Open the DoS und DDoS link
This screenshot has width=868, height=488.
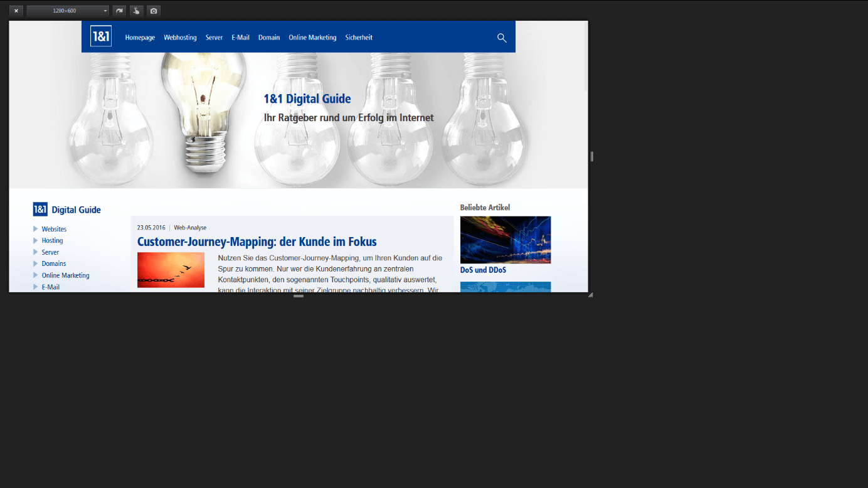(x=483, y=270)
